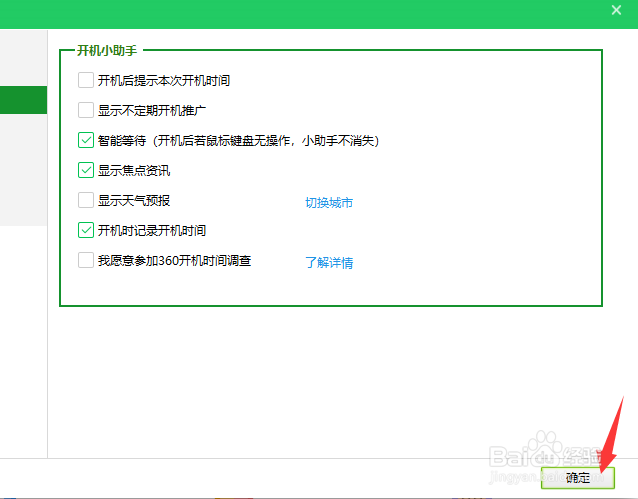Click the 显示天气预报 label text
The height and width of the screenshot is (499, 638).
(x=134, y=201)
